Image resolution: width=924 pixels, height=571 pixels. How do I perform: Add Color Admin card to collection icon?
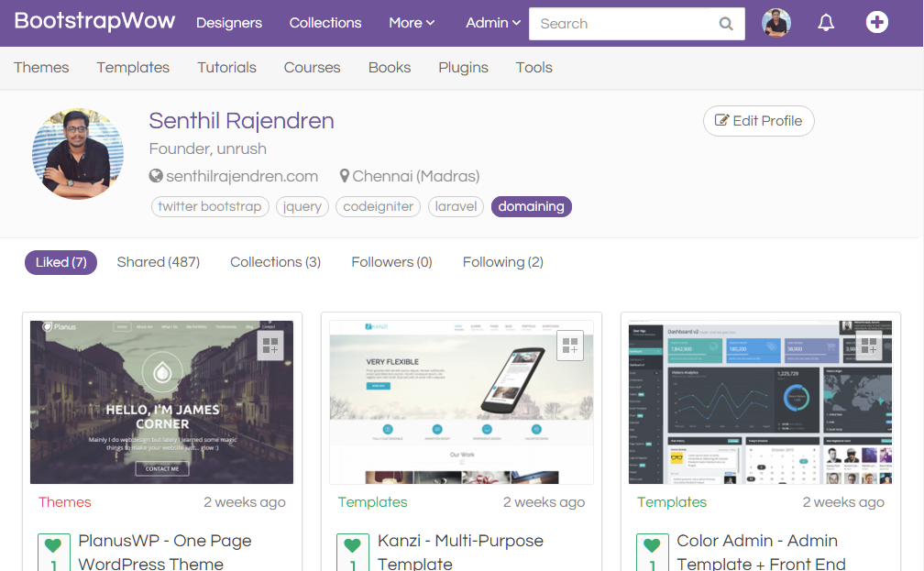click(869, 346)
